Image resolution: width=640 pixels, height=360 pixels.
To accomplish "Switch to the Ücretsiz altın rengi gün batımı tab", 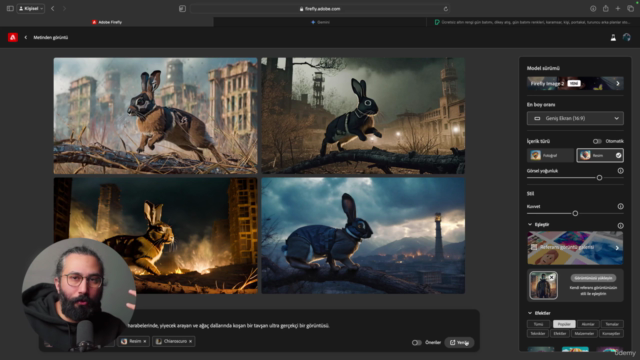I will coord(533,22).
